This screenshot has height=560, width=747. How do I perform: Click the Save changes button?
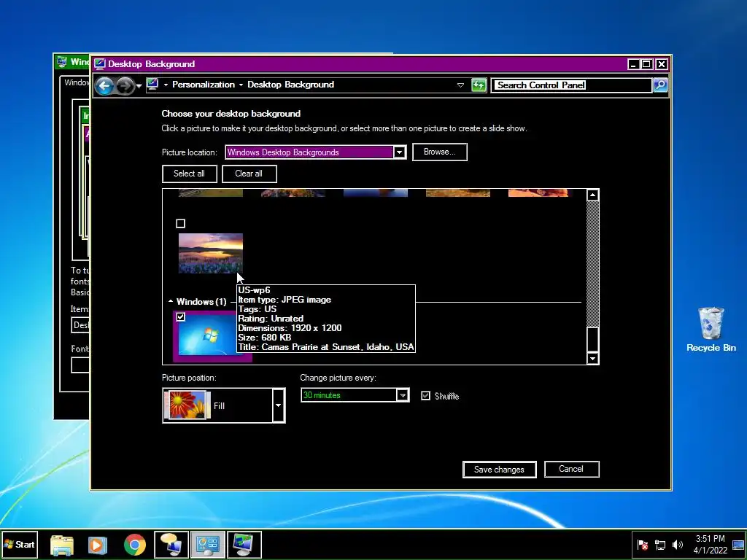pos(499,470)
